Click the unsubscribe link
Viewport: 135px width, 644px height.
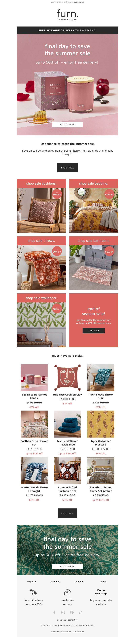click(x=78, y=631)
